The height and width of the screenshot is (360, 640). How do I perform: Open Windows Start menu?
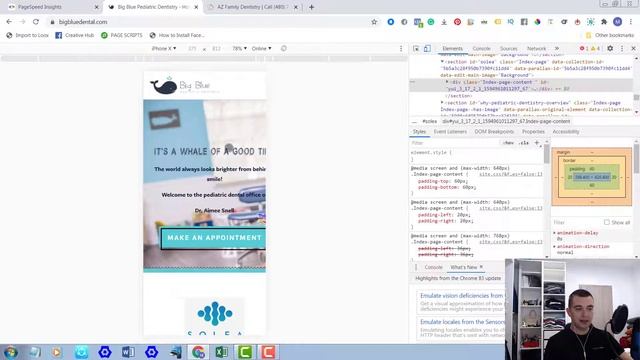tap(11, 352)
